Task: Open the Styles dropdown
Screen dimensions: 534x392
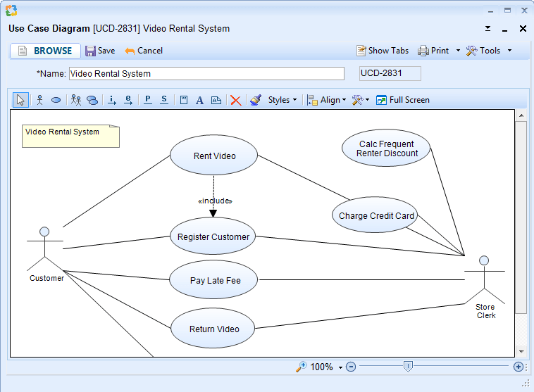Action: [x=282, y=100]
